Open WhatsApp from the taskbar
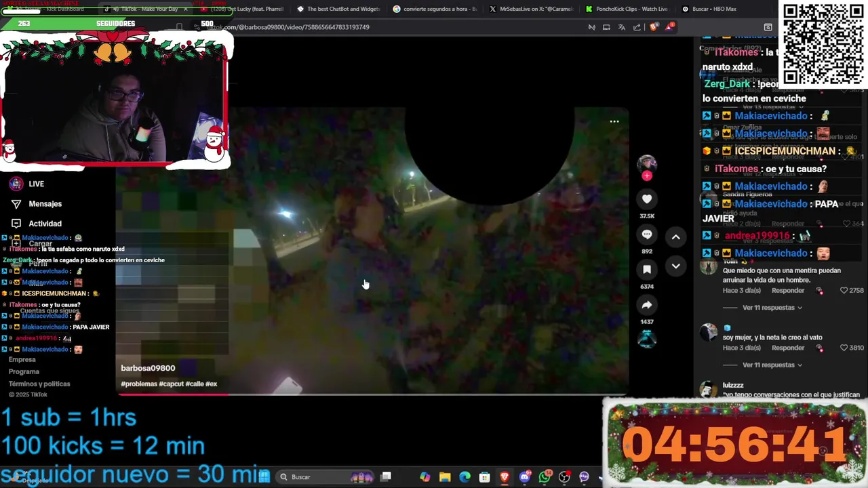Screen dimensions: 868x488 click(x=545, y=476)
